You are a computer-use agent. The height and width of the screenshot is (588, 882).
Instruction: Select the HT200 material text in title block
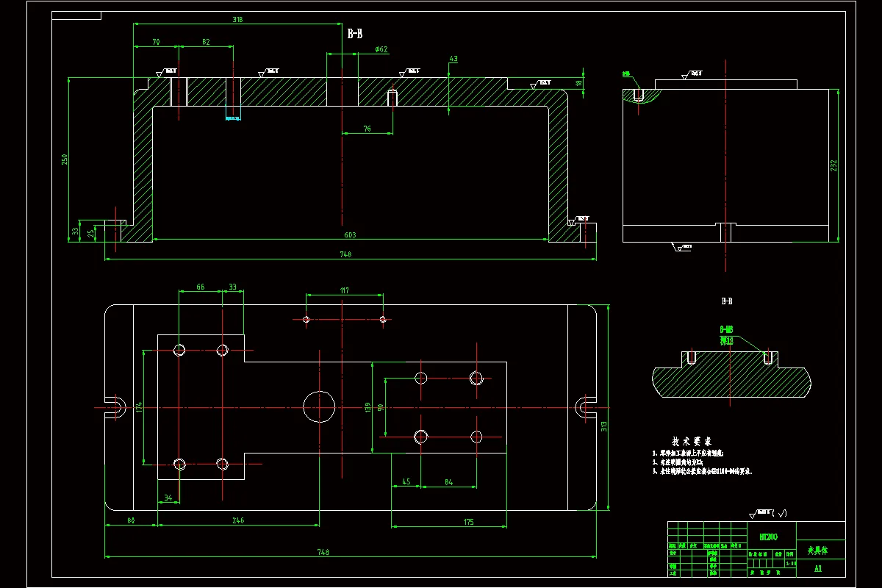pyautogui.click(x=769, y=537)
